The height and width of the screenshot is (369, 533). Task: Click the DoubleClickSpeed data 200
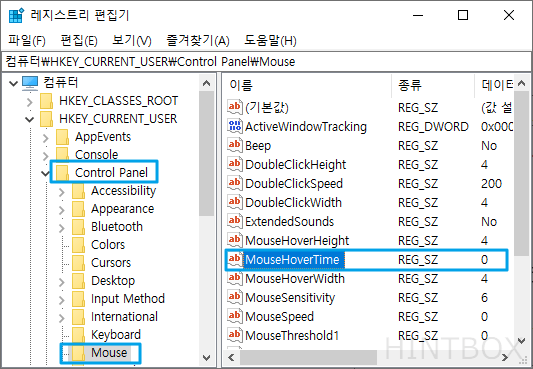coord(491,184)
